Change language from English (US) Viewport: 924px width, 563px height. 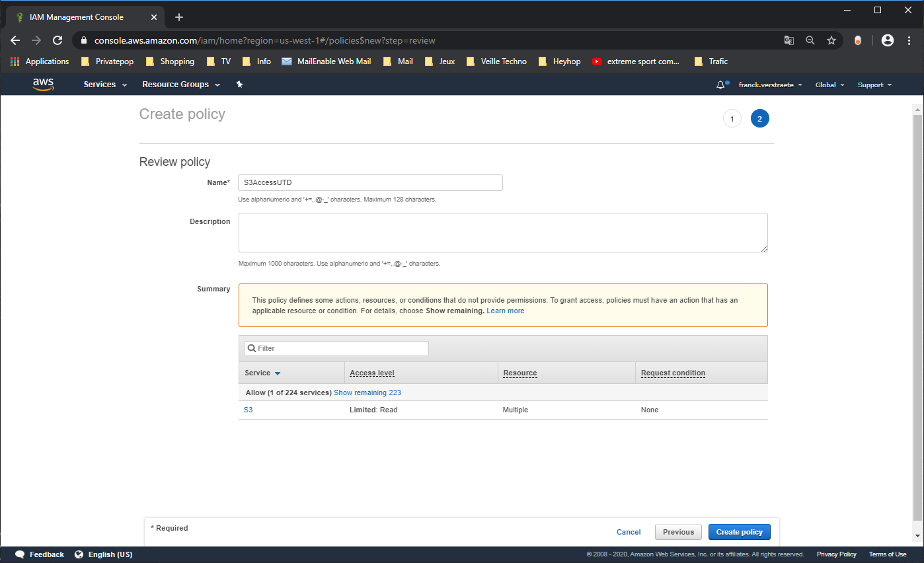[104, 554]
